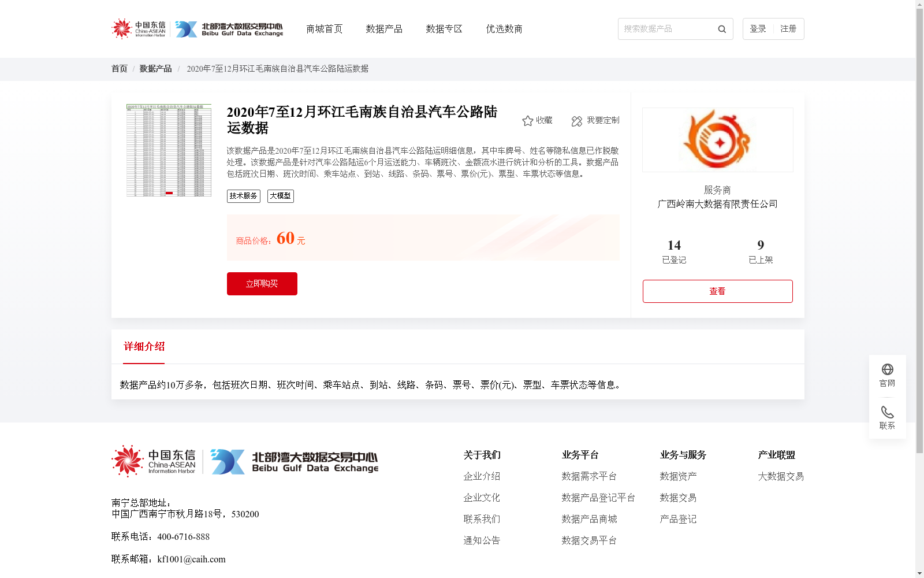
Task: Open footer link 企业介绍
Action: click(482, 476)
